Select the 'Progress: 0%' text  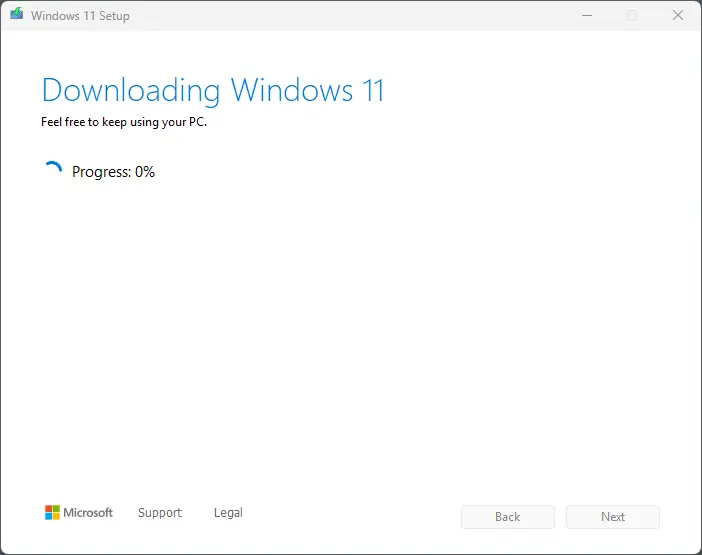coord(113,172)
